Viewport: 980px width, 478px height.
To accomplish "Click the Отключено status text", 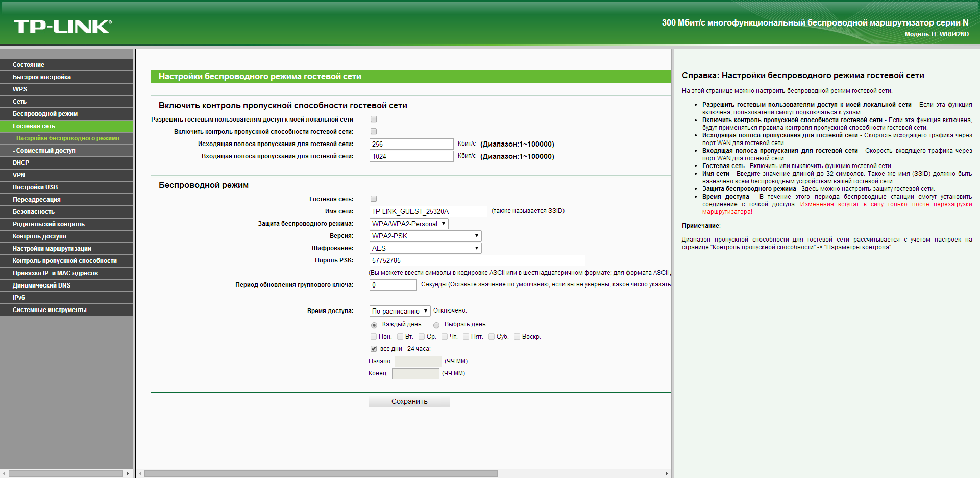I will tap(450, 310).
